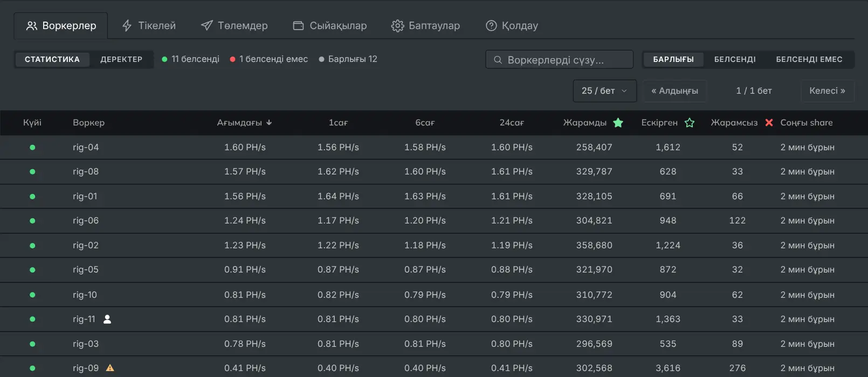Click the green status dot for rig-06

[32, 221]
